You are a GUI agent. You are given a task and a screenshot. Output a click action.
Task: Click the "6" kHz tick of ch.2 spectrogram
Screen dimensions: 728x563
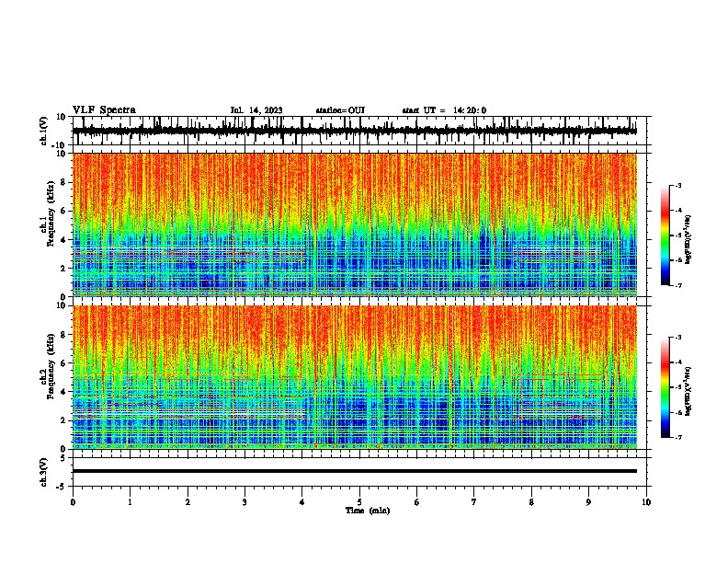63,362
